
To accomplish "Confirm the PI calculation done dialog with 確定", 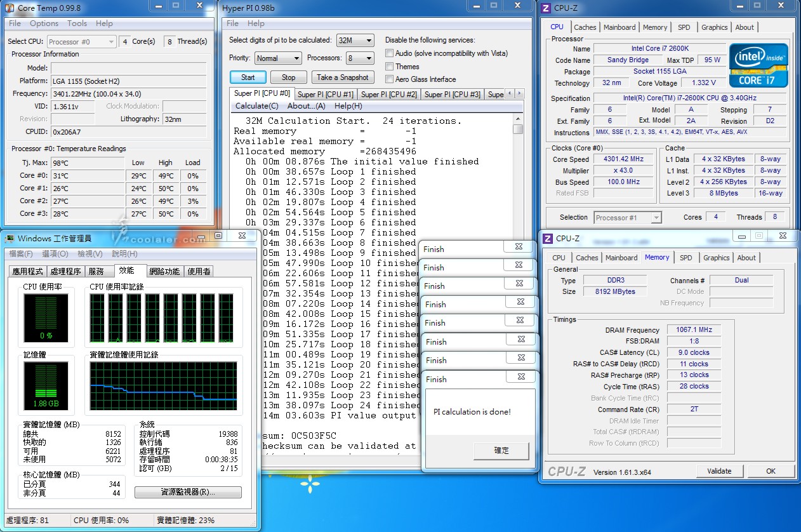I will tap(501, 450).
